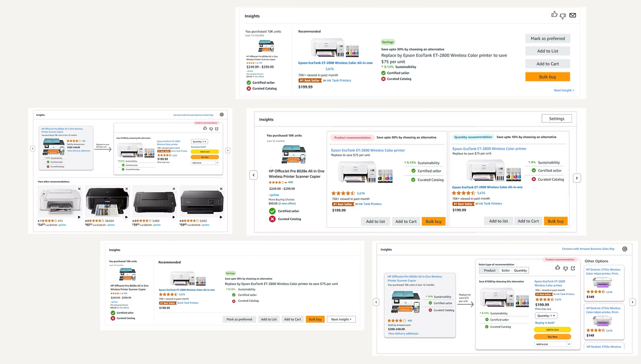The image size is (641, 364).
Task: Open Quantity dropdown in Other Options panel
Action: pos(546,316)
